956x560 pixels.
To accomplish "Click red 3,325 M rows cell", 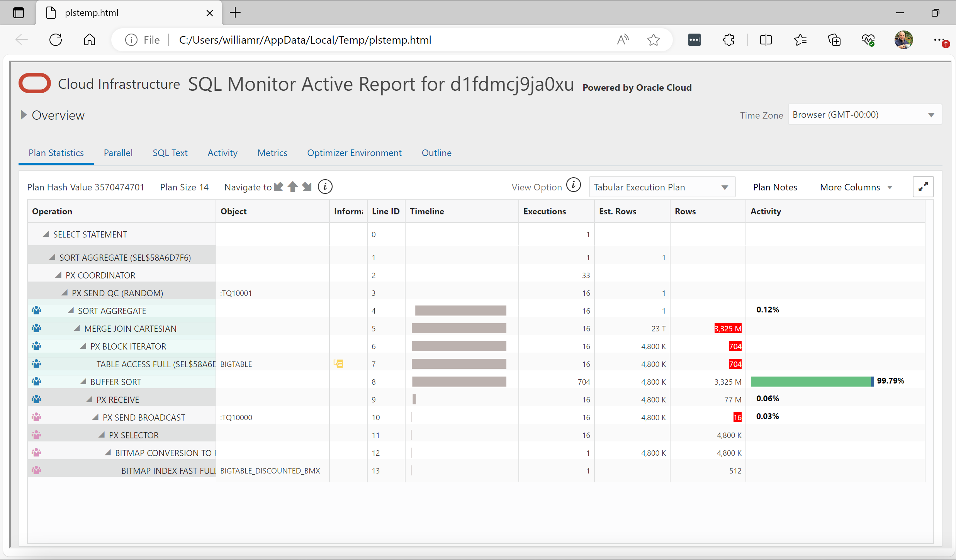I will [728, 328].
